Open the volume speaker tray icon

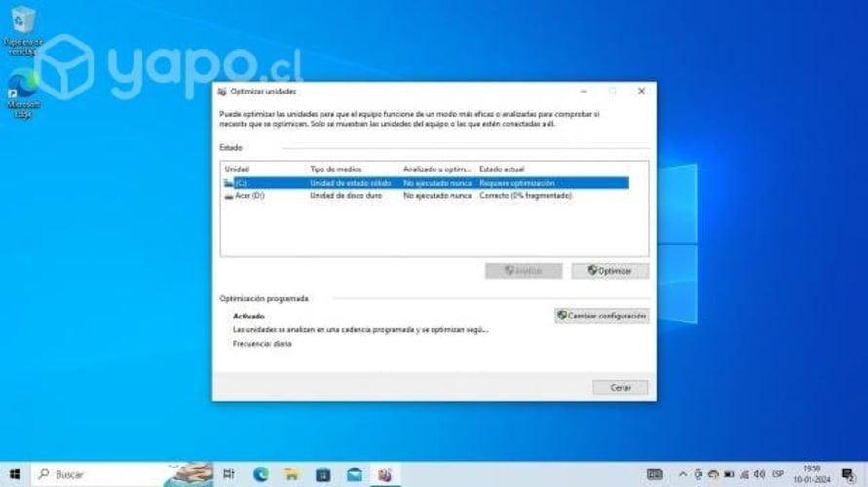(x=760, y=474)
